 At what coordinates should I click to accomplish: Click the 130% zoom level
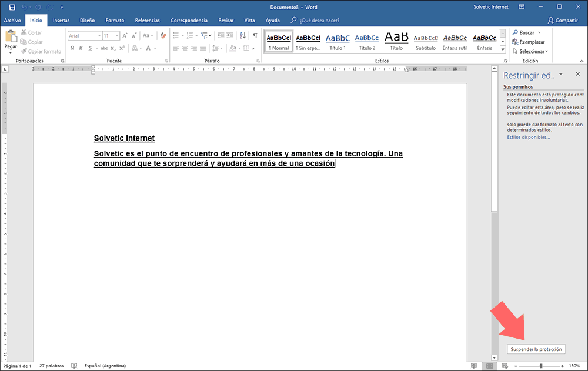pos(574,366)
